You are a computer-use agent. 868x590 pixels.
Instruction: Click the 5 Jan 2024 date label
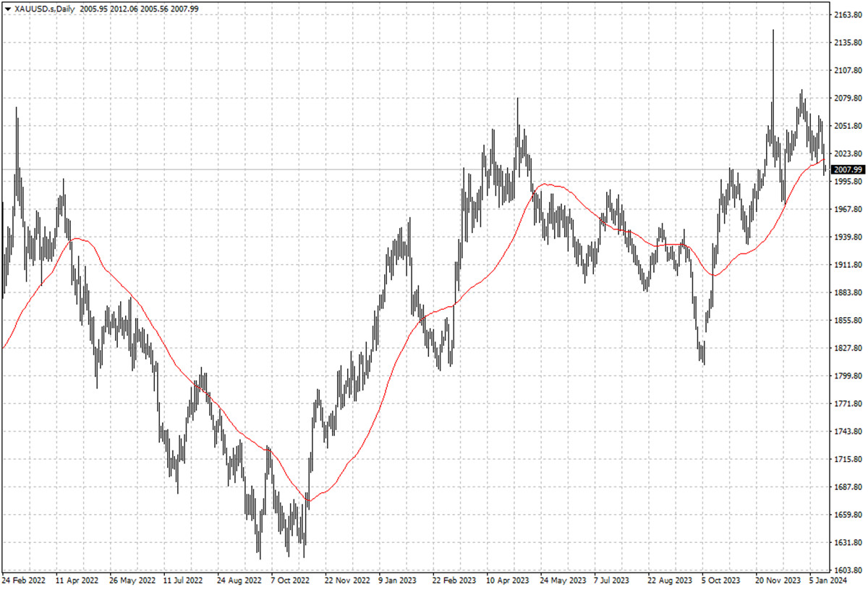tap(830, 581)
